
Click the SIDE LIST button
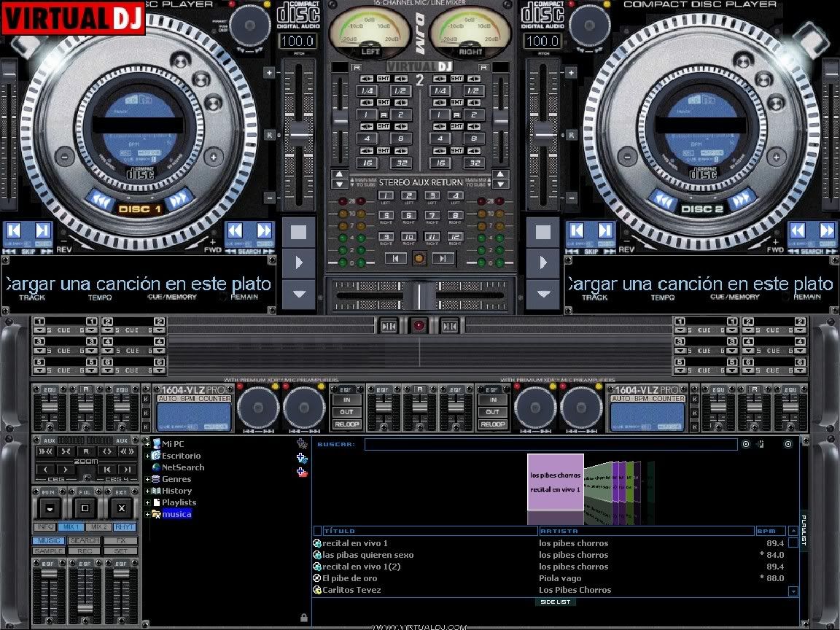555,602
